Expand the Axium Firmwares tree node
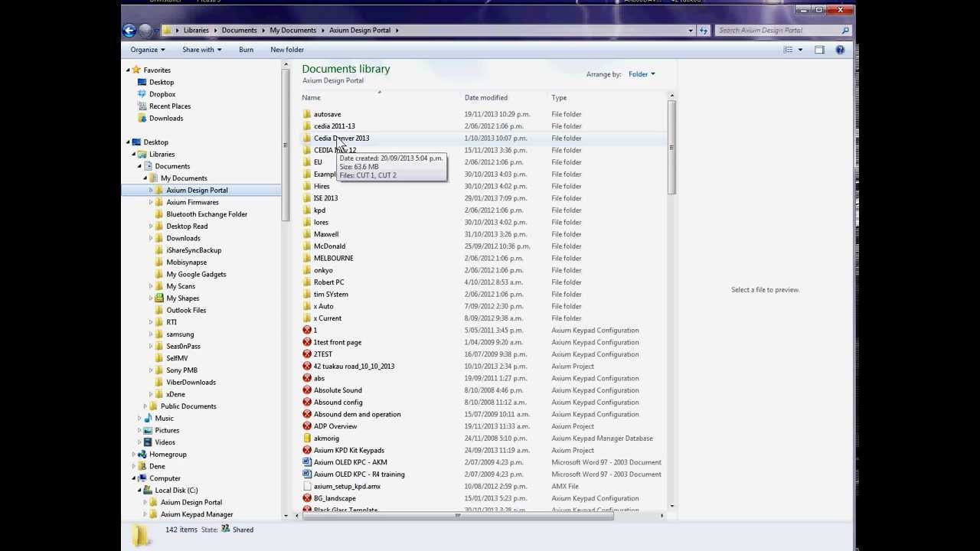Image resolution: width=980 pixels, height=551 pixels. coord(151,202)
